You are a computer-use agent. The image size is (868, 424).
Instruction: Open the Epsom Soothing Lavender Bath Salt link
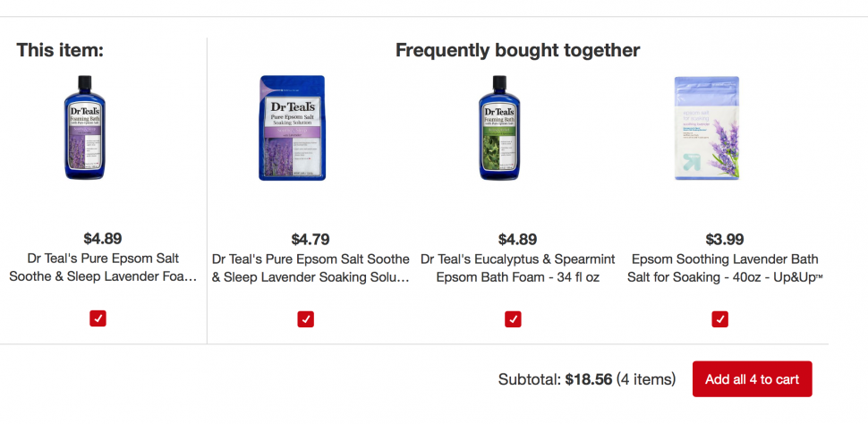725,267
